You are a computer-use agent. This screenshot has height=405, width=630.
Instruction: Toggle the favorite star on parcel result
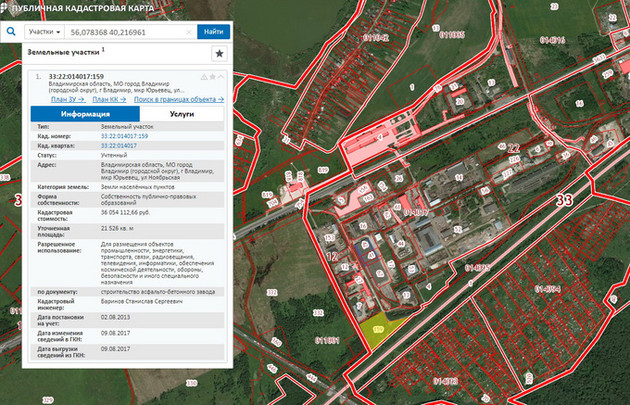pos(212,77)
